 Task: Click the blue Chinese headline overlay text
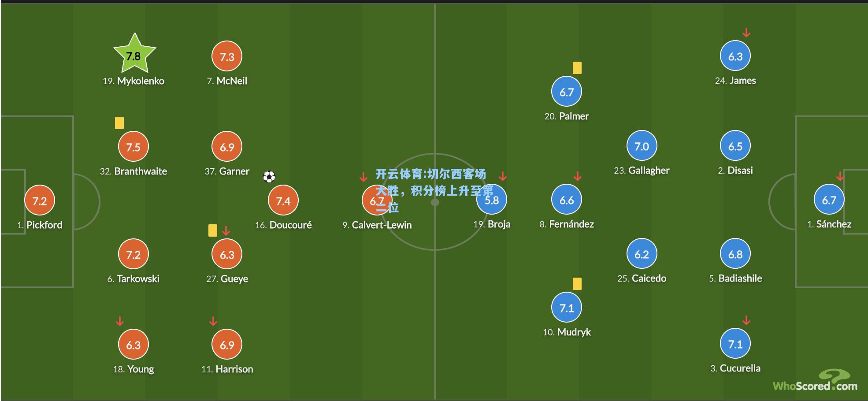434,190
